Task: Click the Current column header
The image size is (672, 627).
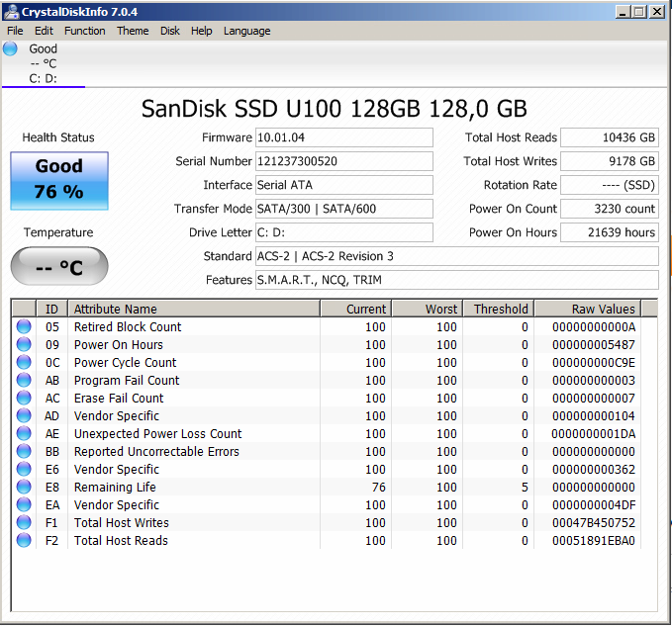Action: point(355,309)
